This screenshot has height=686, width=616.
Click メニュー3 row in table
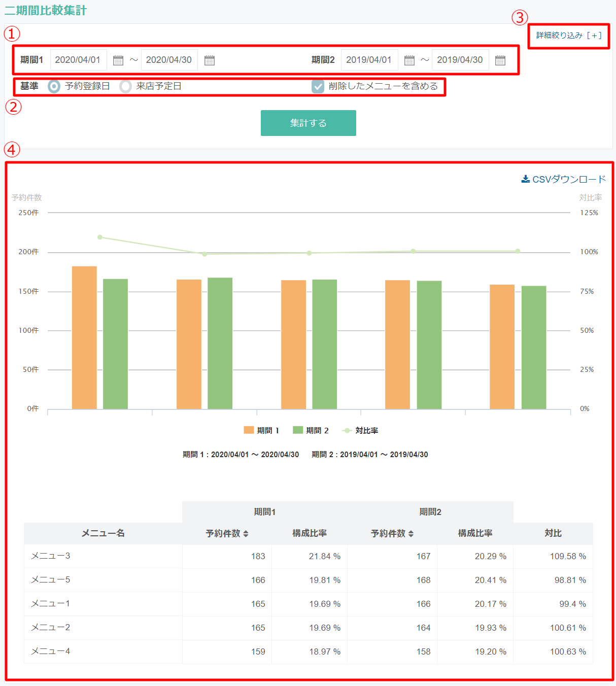tap(308, 556)
